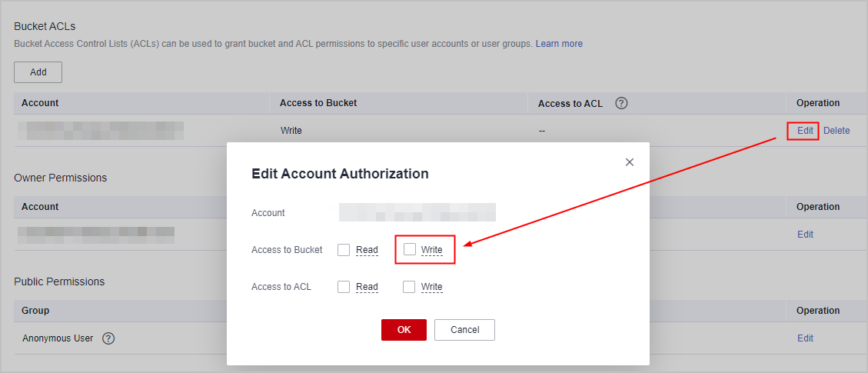Click the help icon beside Access to ACL header

pyautogui.click(x=622, y=103)
